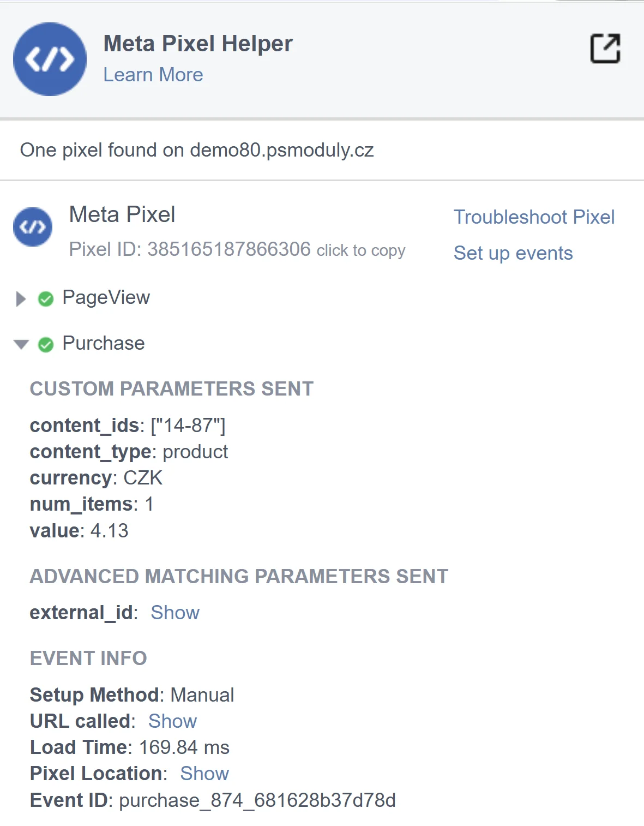Open the popup in new window icon
This screenshot has height=826, width=644.
(x=605, y=49)
